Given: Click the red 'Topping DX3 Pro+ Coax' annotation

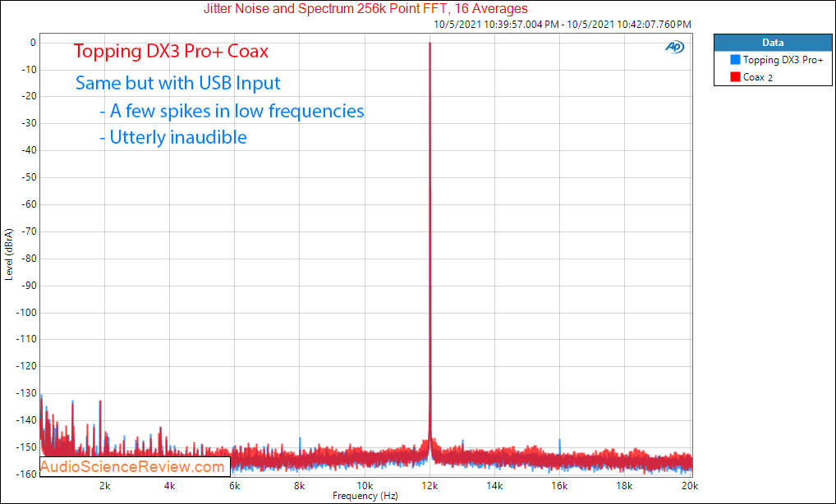Looking at the screenshot, I should click(171, 51).
